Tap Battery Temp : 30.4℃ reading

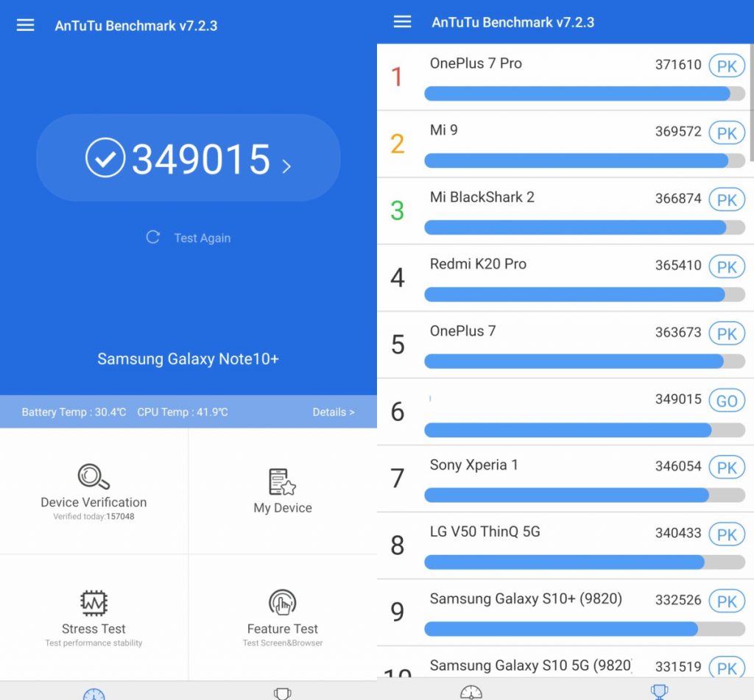[x=74, y=412]
